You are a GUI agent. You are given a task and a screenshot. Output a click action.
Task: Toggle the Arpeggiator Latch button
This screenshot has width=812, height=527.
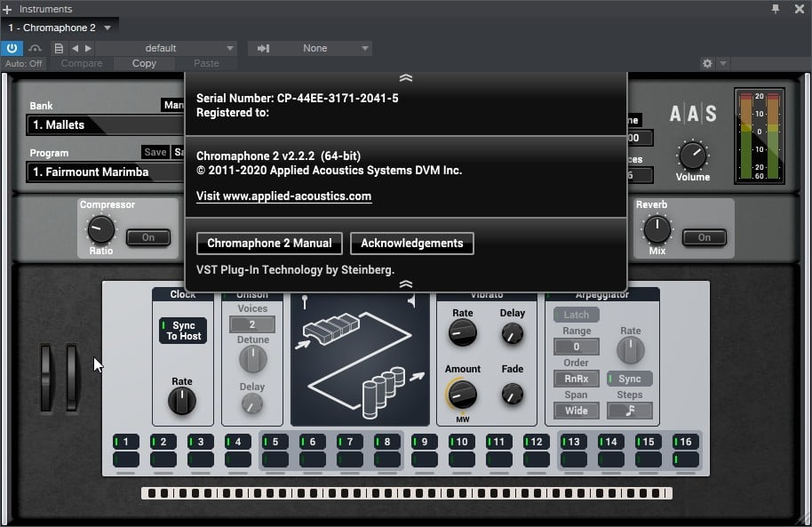[576, 315]
